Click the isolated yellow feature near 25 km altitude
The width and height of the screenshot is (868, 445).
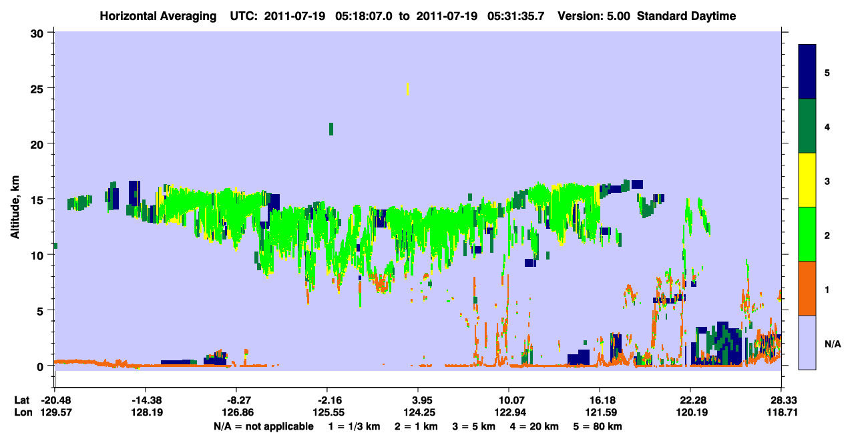[x=407, y=89]
